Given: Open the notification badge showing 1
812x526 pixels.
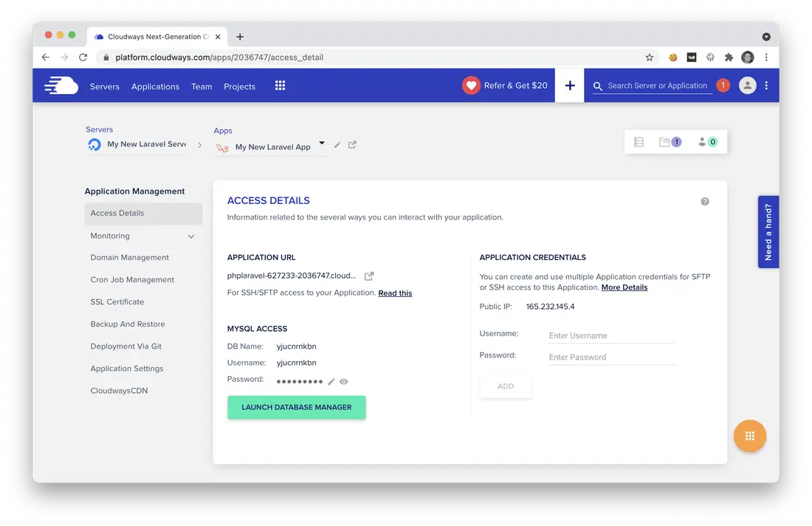Looking at the screenshot, I should coord(723,85).
